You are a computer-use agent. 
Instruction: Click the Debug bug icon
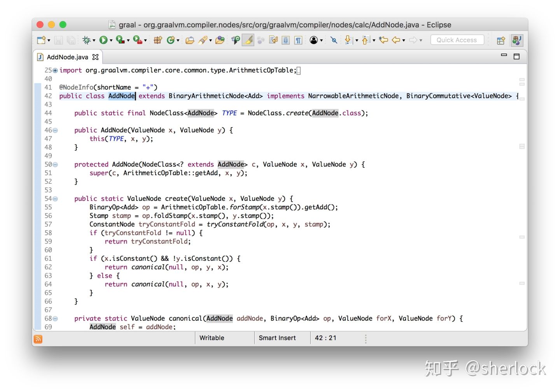[87, 40]
